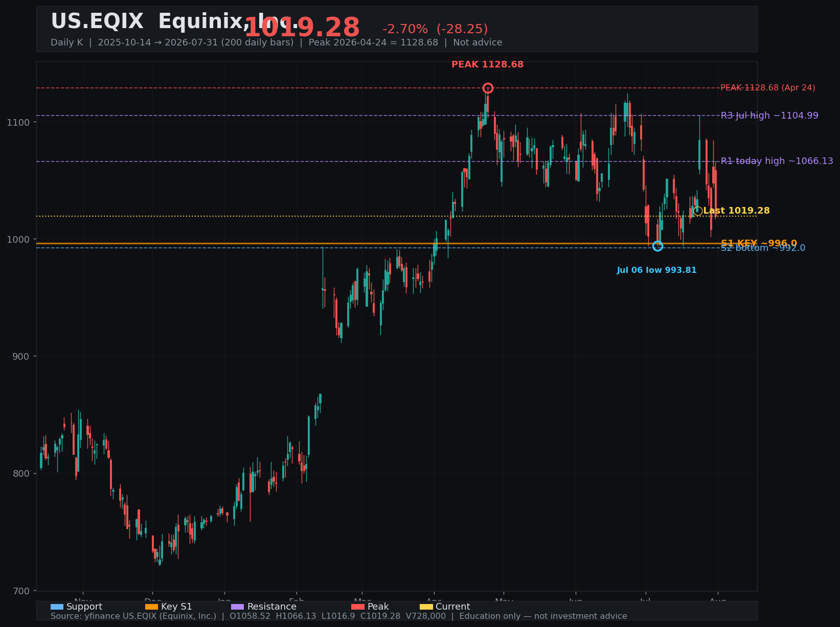Screen dimensions: 840x627
Task: Click "Peak 2026-04-24 = 1128.68" in subtitle
Action: (x=373, y=42)
